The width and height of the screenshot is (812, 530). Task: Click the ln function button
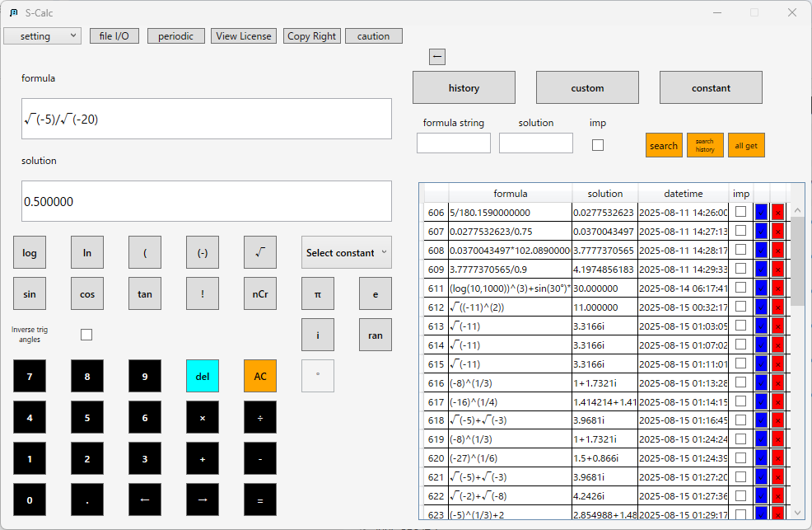(87, 252)
